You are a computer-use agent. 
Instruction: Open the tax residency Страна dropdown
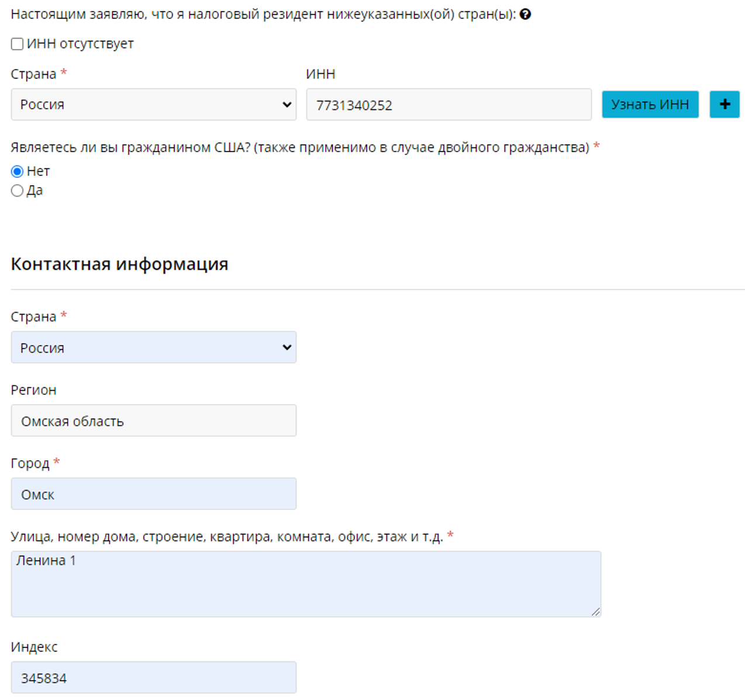[x=154, y=105]
